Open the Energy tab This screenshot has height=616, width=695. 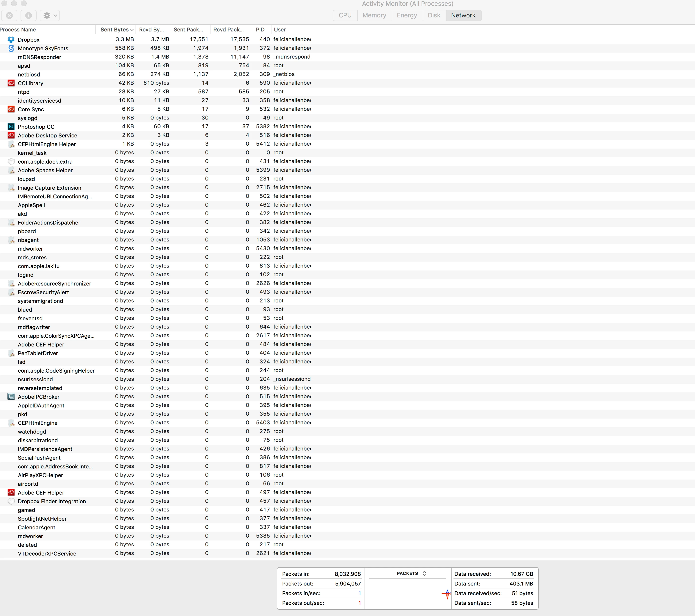(x=407, y=15)
